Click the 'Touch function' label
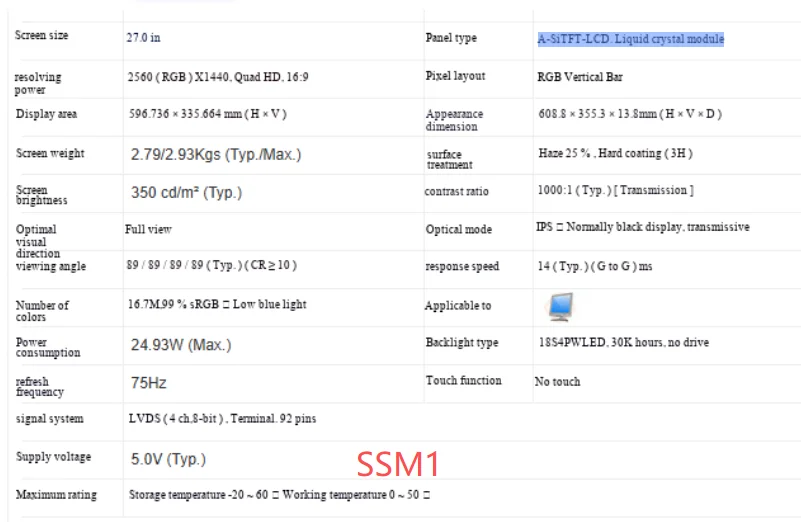Viewport: 801px width, 522px height. [x=464, y=381]
